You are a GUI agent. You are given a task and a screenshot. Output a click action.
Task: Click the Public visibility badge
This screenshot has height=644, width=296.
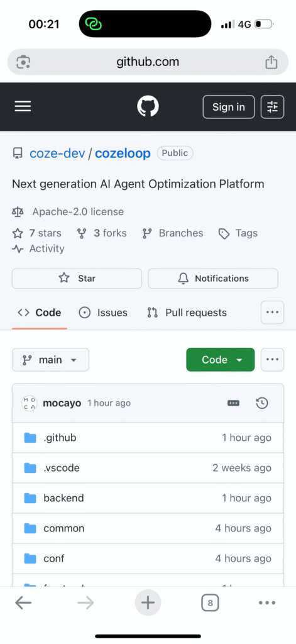175,153
